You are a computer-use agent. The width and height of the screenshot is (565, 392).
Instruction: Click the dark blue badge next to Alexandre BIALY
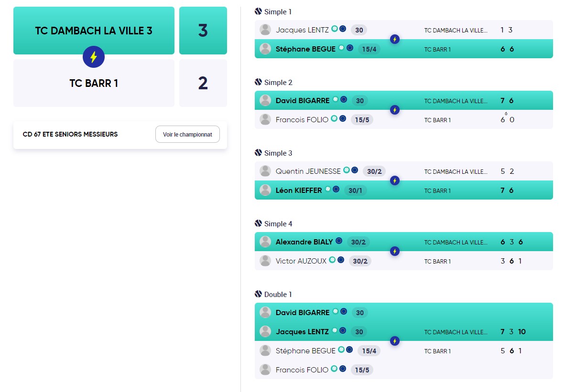pyautogui.click(x=339, y=241)
